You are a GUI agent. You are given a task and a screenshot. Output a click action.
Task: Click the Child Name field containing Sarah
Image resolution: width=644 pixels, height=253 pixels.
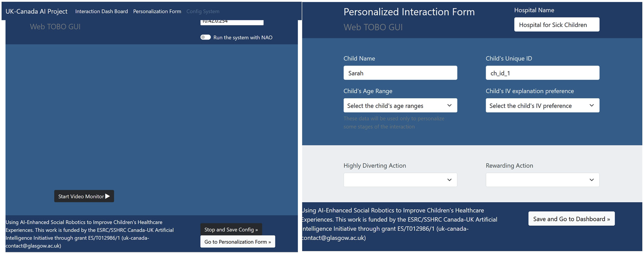click(400, 73)
